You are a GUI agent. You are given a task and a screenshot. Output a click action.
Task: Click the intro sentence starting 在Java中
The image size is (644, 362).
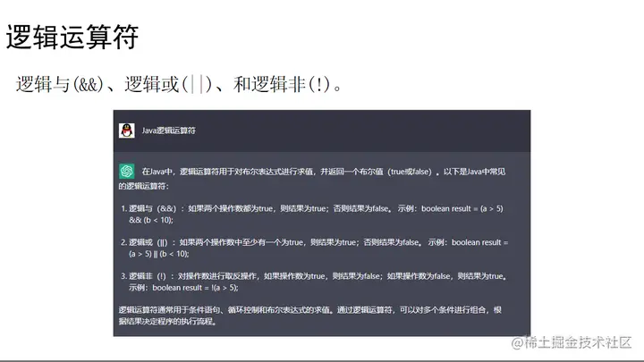pos(312,179)
